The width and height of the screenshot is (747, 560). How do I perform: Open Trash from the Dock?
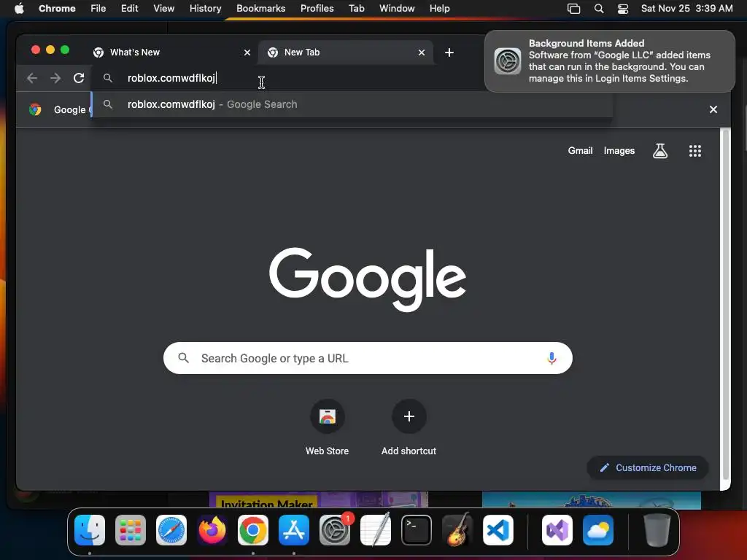pyautogui.click(x=657, y=530)
